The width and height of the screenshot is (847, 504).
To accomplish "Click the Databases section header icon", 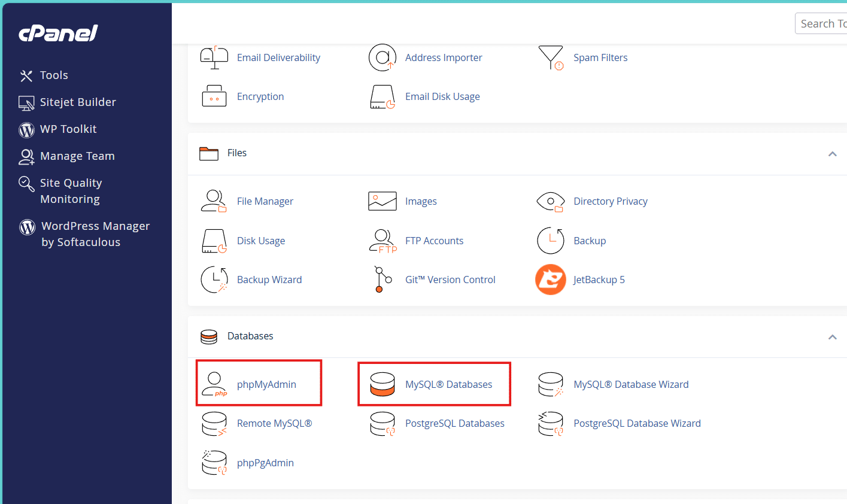I will point(209,336).
